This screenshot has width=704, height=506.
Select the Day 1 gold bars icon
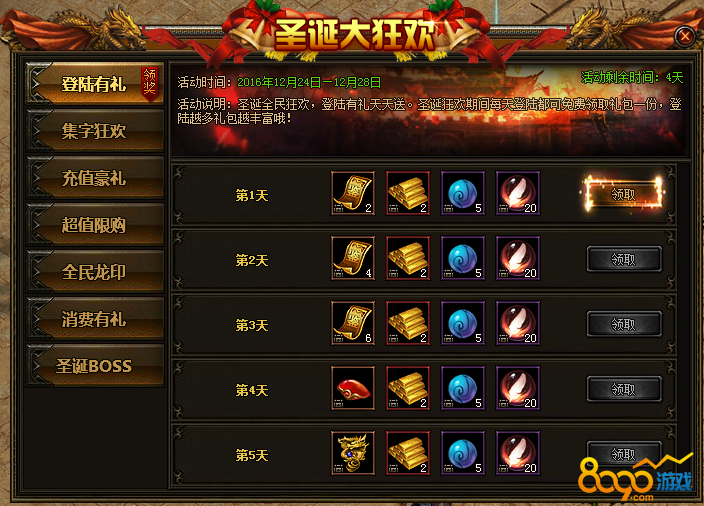tap(408, 193)
